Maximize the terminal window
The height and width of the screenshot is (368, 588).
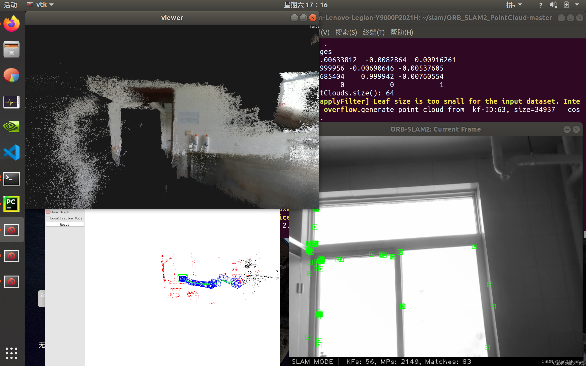[571, 18]
